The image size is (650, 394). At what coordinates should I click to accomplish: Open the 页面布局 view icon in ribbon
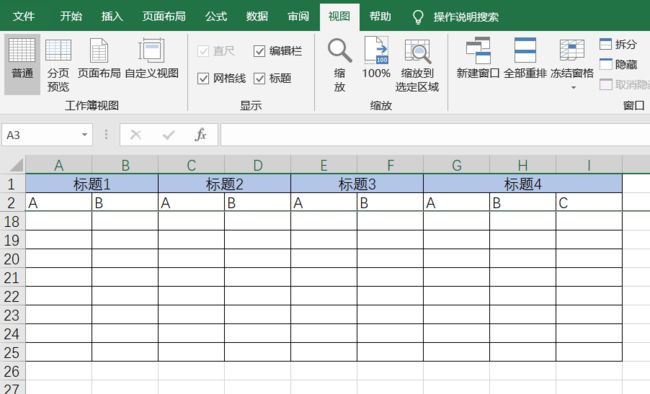99,58
